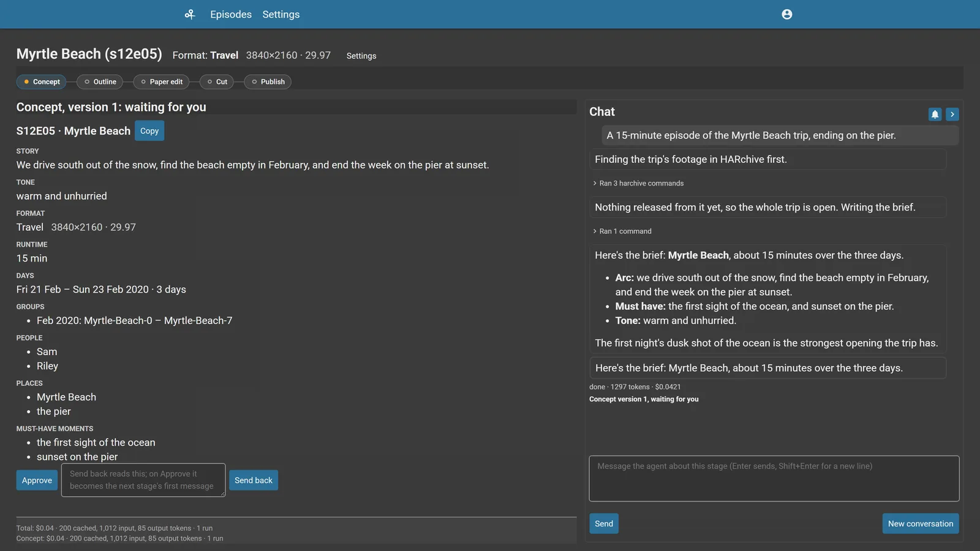This screenshot has width=980, height=551.
Task: Open the Episodes menu
Action: [x=231, y=14]
